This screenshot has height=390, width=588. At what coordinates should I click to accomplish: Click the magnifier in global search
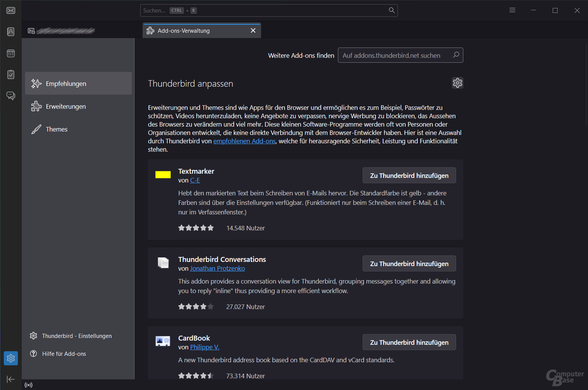click(x=391, y=10)
